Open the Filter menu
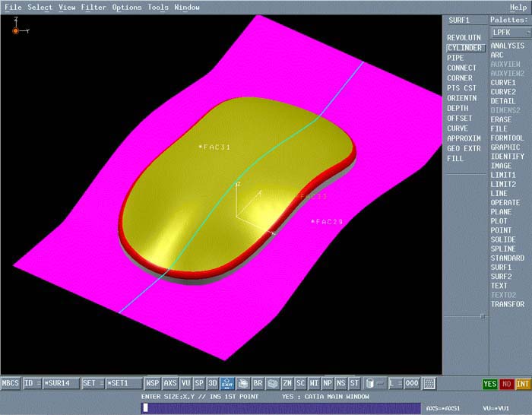The width and height of the screenshot is (532, 415). (93, 7)
